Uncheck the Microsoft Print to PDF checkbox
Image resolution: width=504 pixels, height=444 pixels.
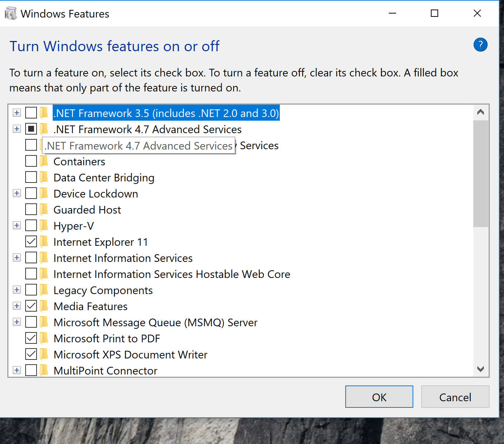31,338
